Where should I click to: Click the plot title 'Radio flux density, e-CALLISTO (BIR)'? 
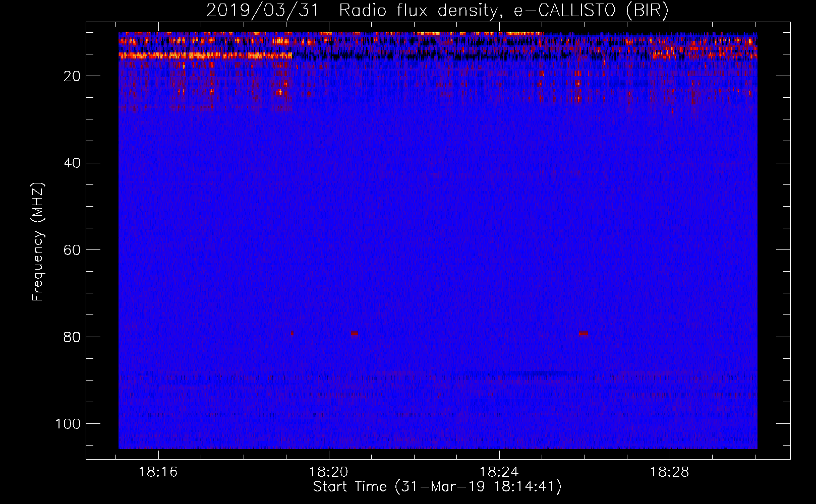coord(503,11)
